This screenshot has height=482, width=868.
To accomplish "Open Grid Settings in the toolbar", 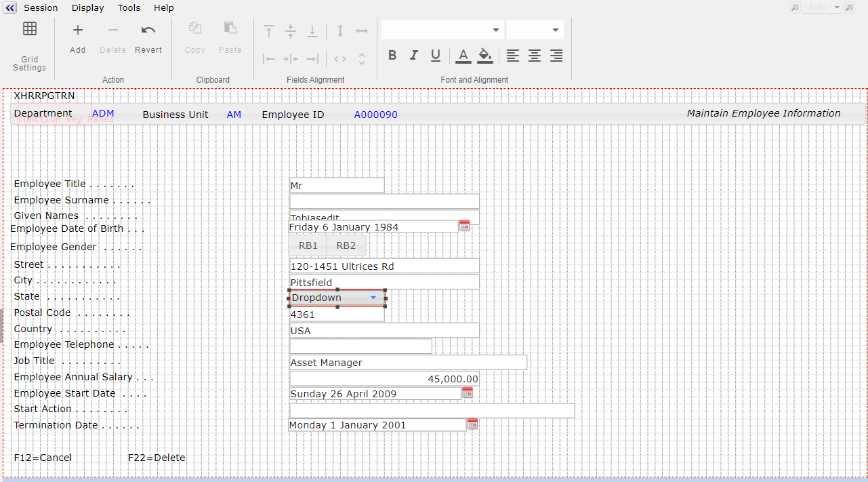I will pos(30,45).
